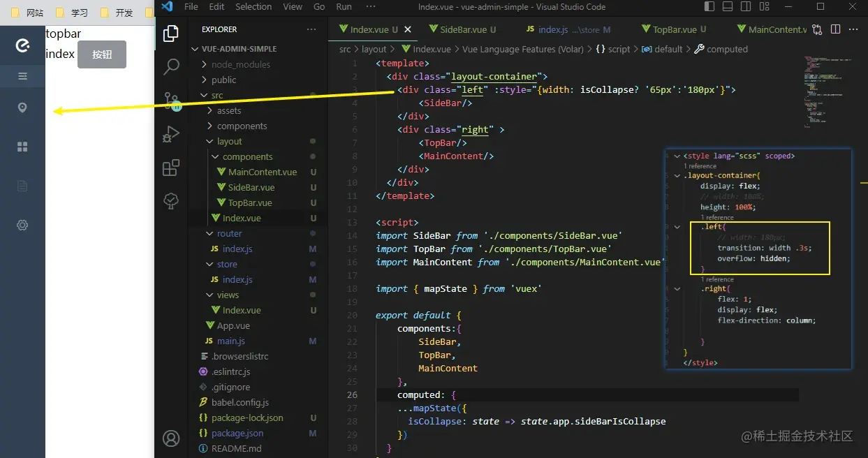Open the Selection menu
The height and width of the screenshot is (458, 868).
253,6
